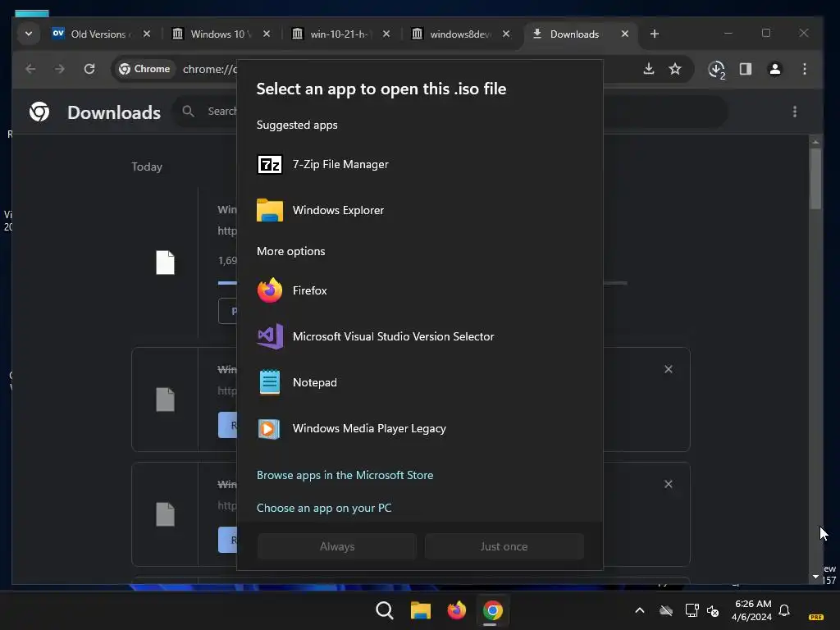Click the Downloads page vertical scrollbar

[x=816, y=178]
